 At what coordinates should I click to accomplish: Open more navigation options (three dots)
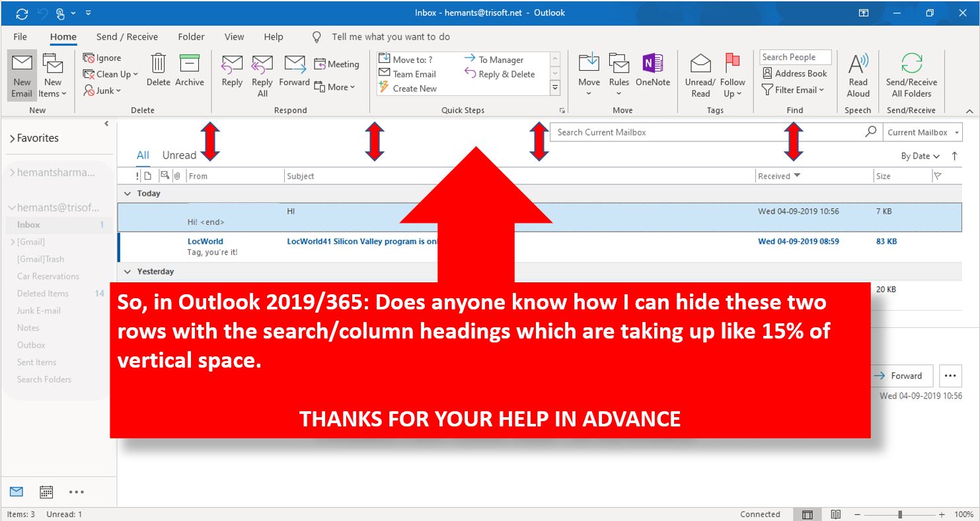[x=77, y=492]
